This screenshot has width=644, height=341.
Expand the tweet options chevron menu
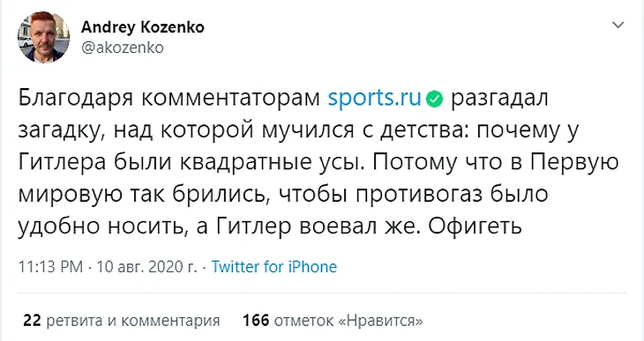618,25
